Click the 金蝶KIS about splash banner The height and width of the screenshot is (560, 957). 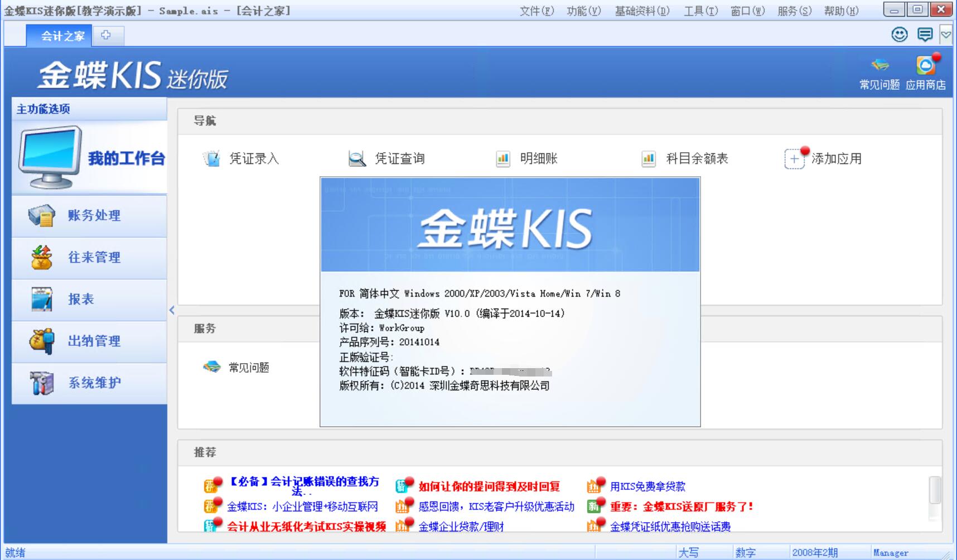[510, 225]
